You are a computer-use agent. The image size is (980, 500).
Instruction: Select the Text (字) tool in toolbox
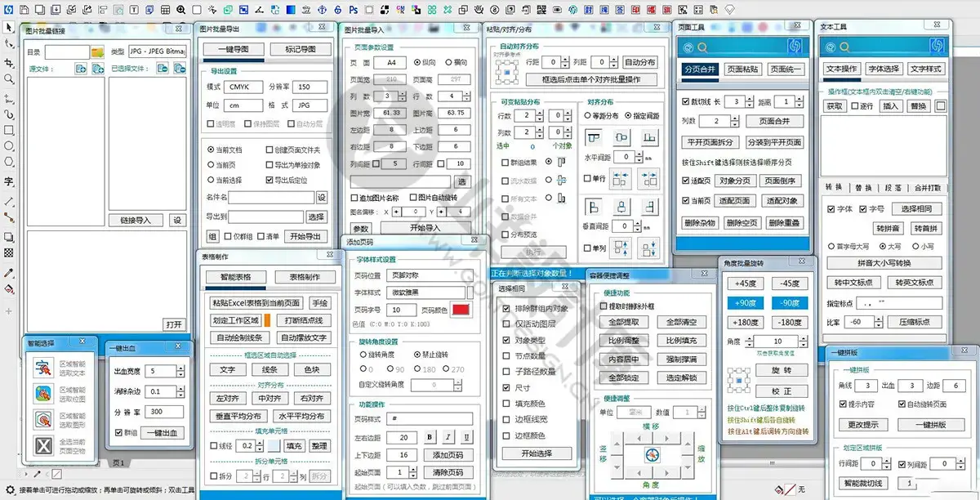pyautogui.click(x=9, y=181)
